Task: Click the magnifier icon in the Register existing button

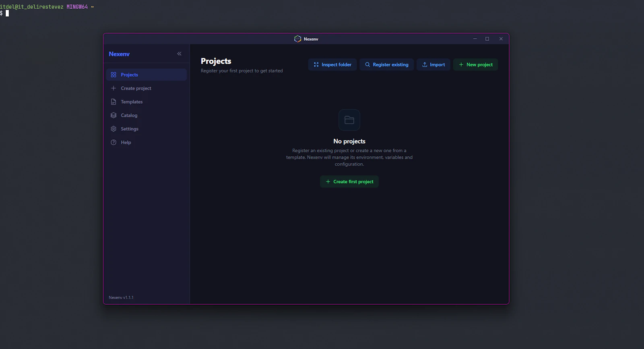Action: point(367,64)
